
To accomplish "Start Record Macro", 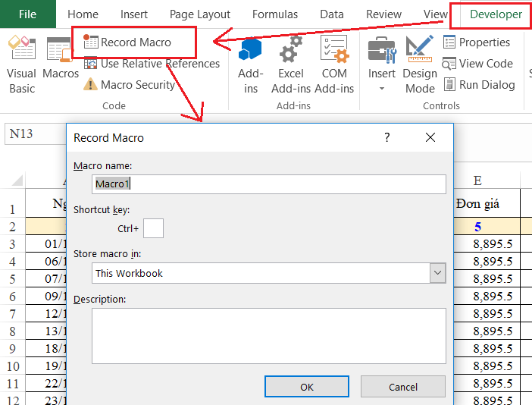I will point(127,42).
